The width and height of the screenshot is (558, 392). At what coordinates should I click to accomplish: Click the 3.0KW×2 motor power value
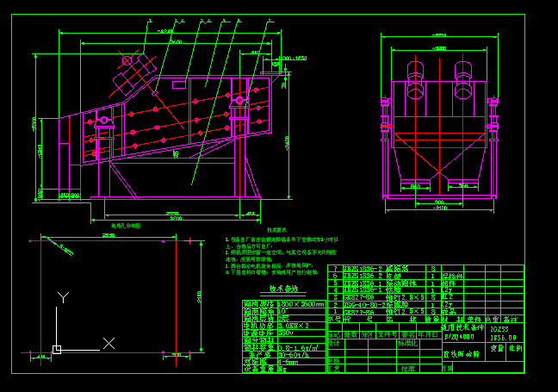[x=294, y=326]
